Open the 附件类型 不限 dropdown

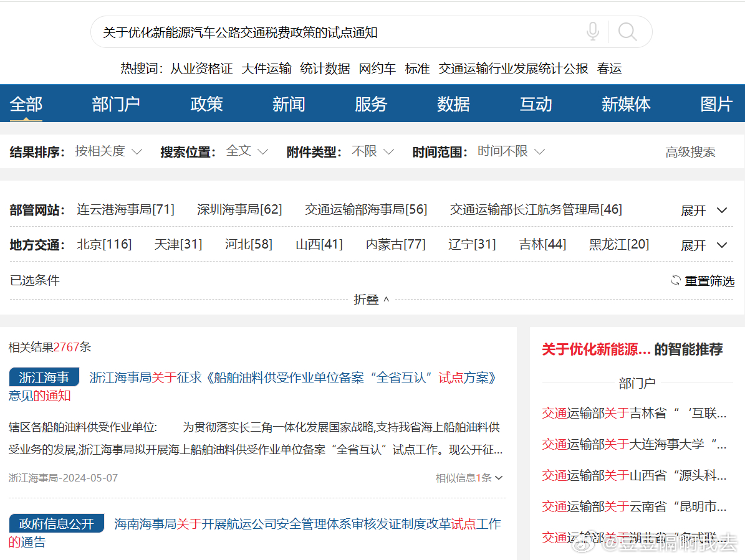[373, 151]
